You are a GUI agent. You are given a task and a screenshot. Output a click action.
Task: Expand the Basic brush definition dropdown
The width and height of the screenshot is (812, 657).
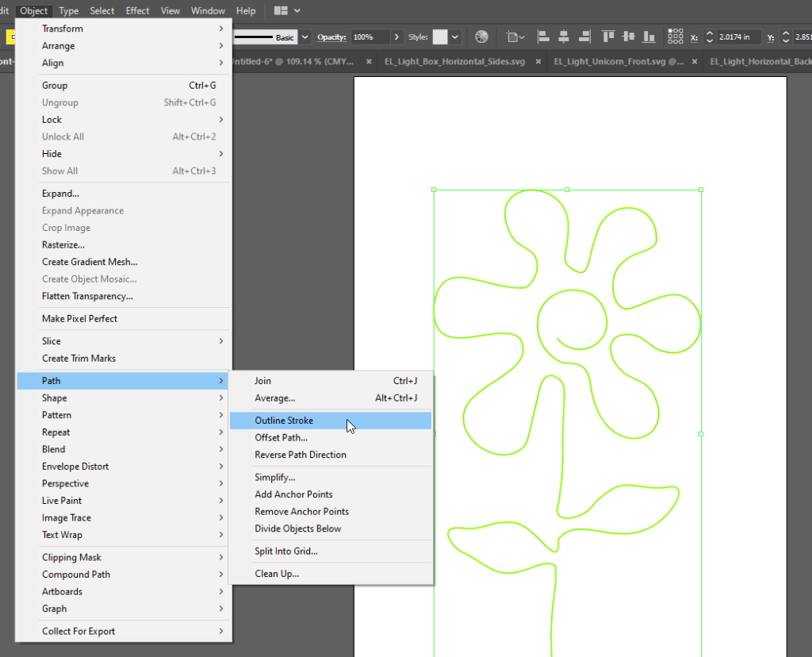[x=305, y=37]
